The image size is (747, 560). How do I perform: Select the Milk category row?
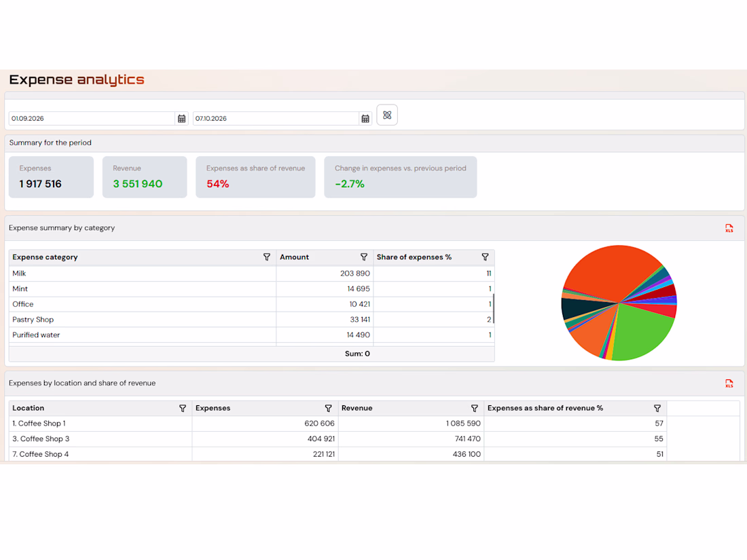pos(251,274)
